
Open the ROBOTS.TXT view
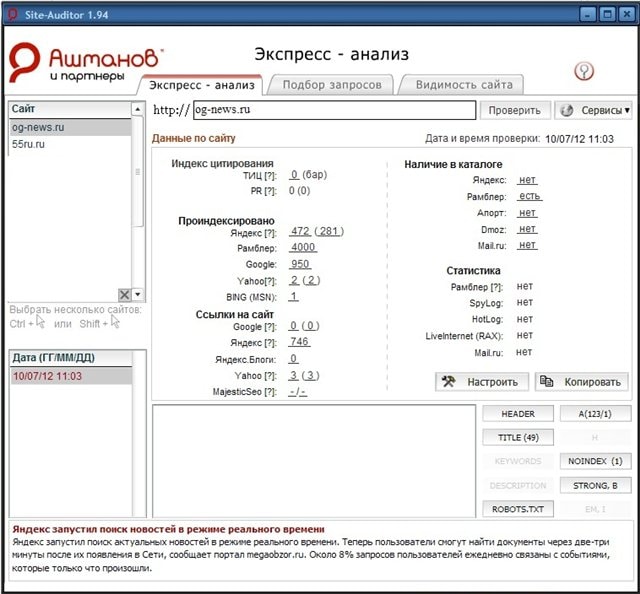tap(517, 509)
